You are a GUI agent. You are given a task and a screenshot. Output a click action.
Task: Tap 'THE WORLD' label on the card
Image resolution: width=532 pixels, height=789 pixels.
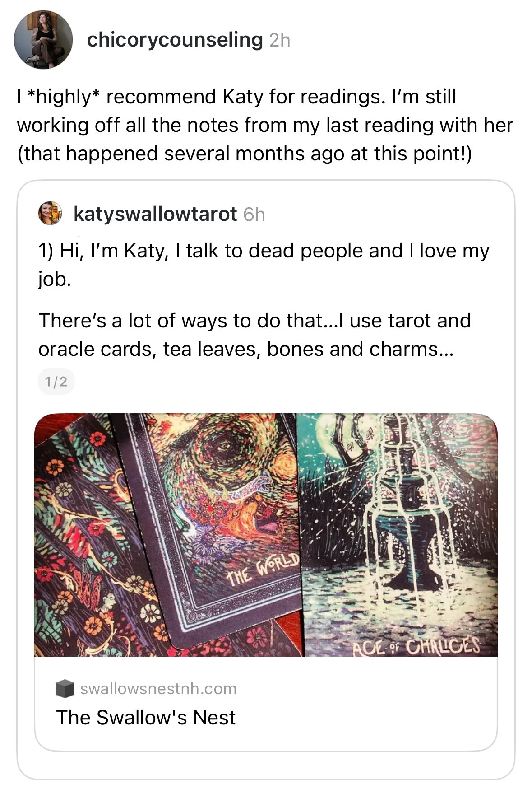pyautogui.click(x=263, y=568)
